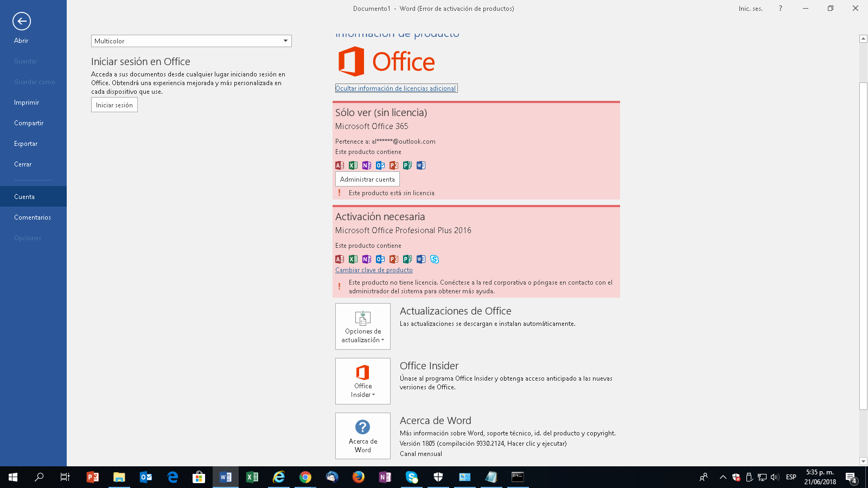868x488 pixels.
Task: Click the Publisher icon in the Profesional Plus 2016 row
Action: tap(407, 259)
